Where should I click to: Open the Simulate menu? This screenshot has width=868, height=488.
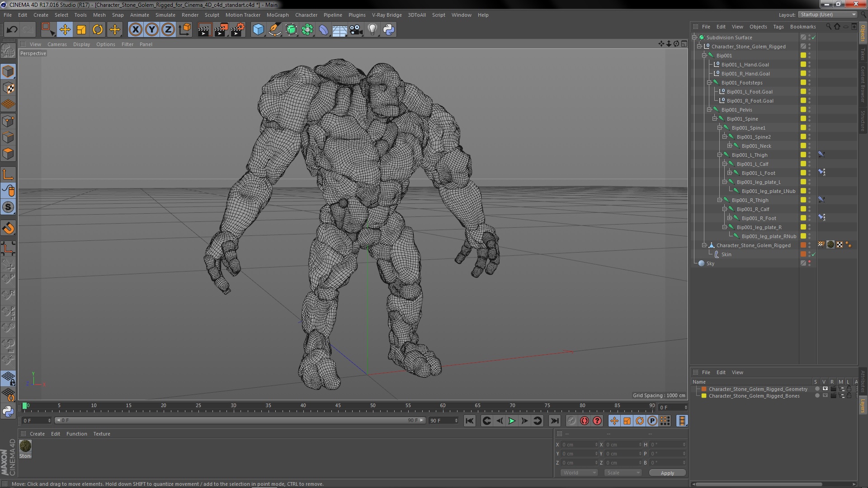coord(165,15)
